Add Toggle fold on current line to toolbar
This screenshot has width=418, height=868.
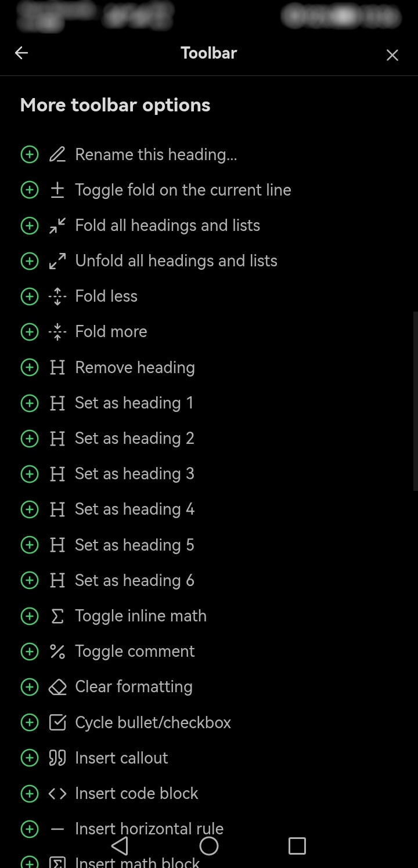click(30, 190)
